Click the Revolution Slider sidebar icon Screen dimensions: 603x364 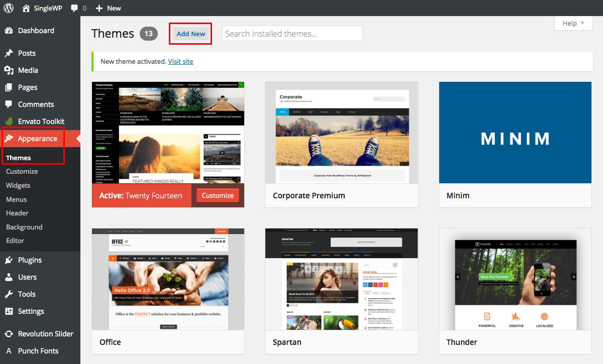point(10,333)
